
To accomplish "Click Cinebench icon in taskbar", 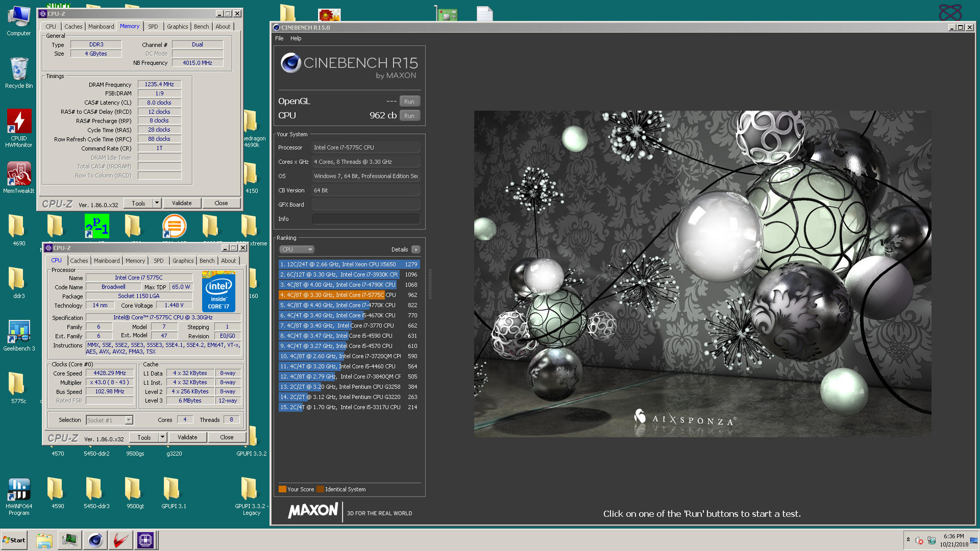I will point(95,540).
